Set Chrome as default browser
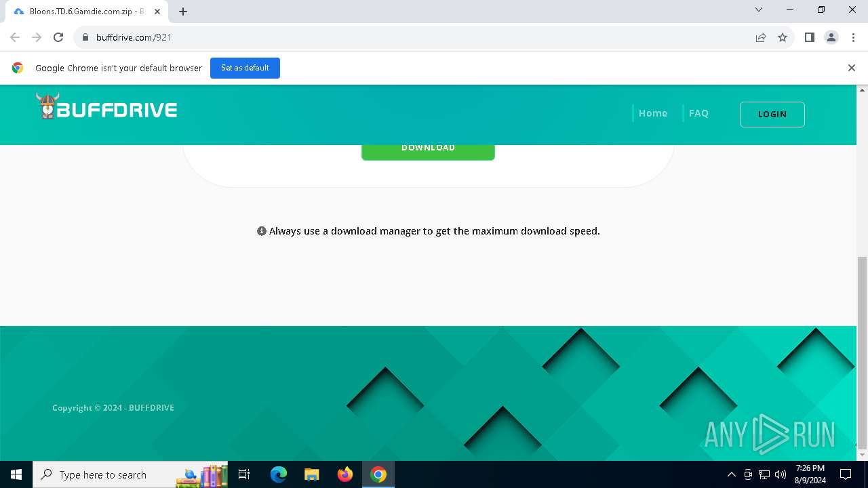 tap(245, 68)
